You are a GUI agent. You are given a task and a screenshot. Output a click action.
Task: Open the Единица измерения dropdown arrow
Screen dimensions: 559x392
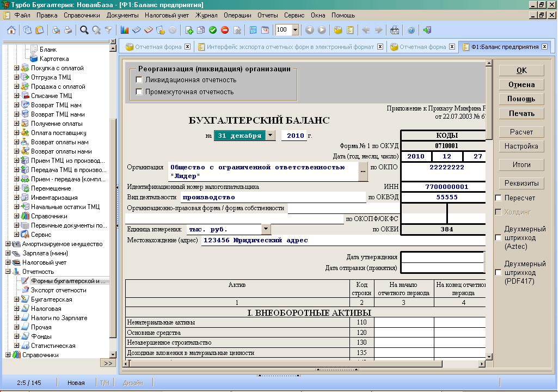pyautogui.click(x=266, y=229)
